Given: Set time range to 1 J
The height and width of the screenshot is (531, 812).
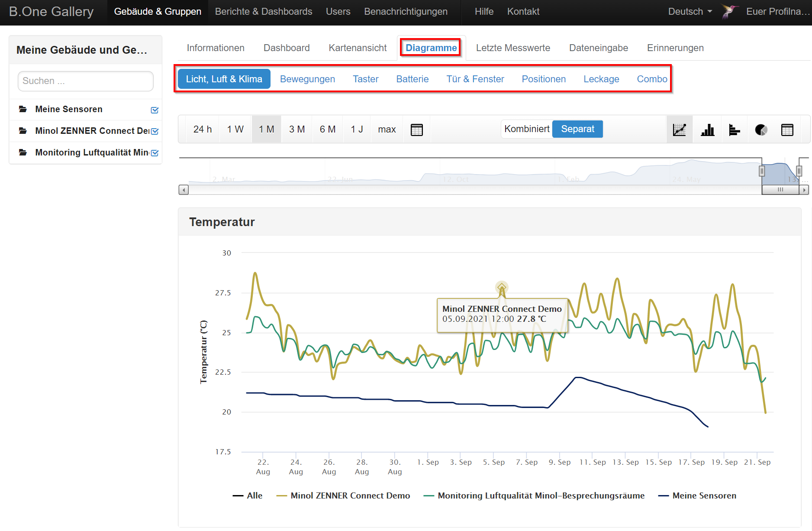Looking at the screenshot, I should [x=357, y=130].
